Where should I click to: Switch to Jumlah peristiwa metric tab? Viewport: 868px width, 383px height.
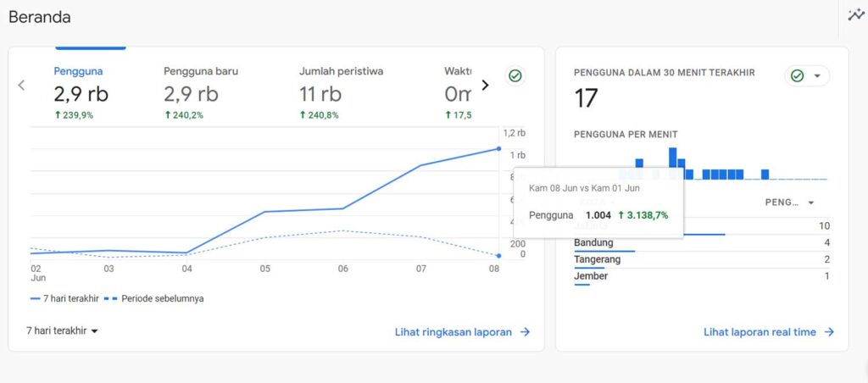[341, 92]
